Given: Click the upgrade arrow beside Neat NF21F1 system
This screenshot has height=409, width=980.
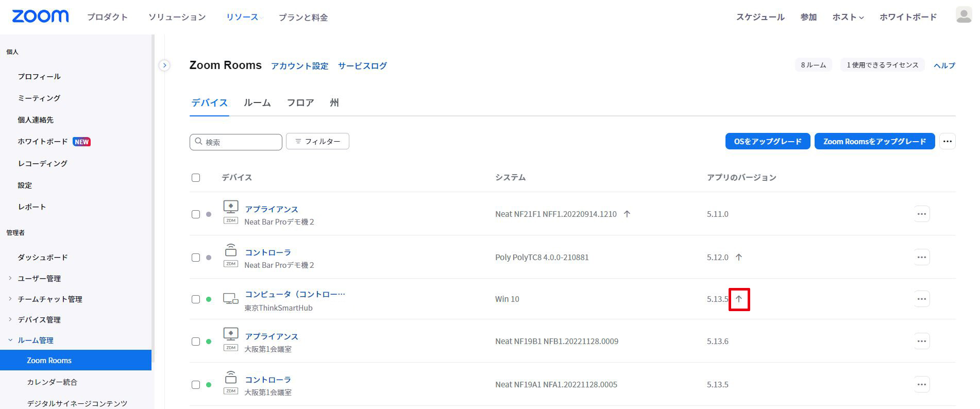Looking at the screenshot, I should (x=627, y=214).
